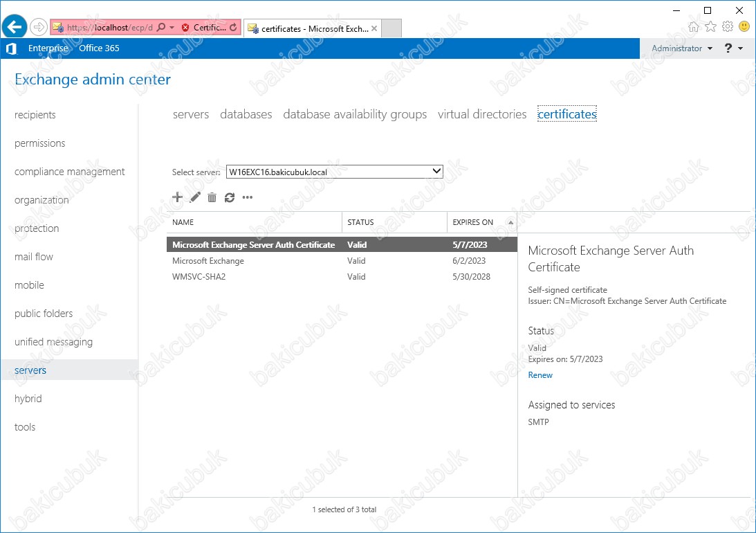Open the browser Home icon
Image resolution: width=756 pixels, height=533 pixels.
click(693, 27)
